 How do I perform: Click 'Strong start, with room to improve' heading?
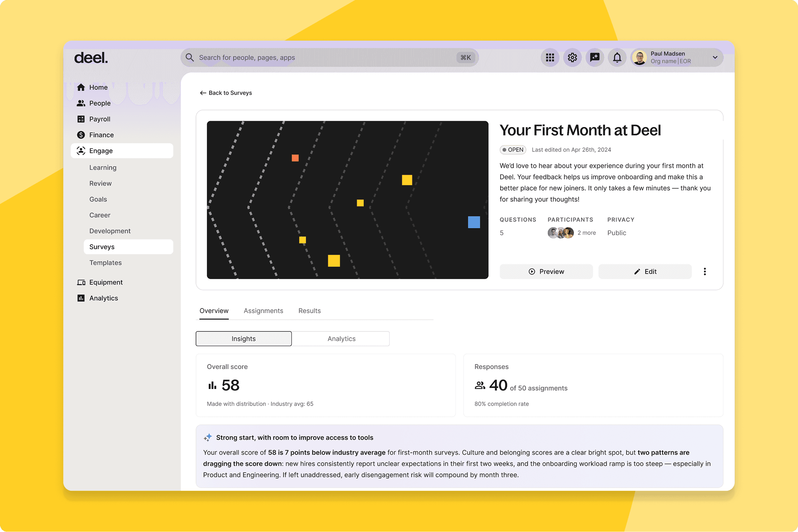(x=294, y=437)
